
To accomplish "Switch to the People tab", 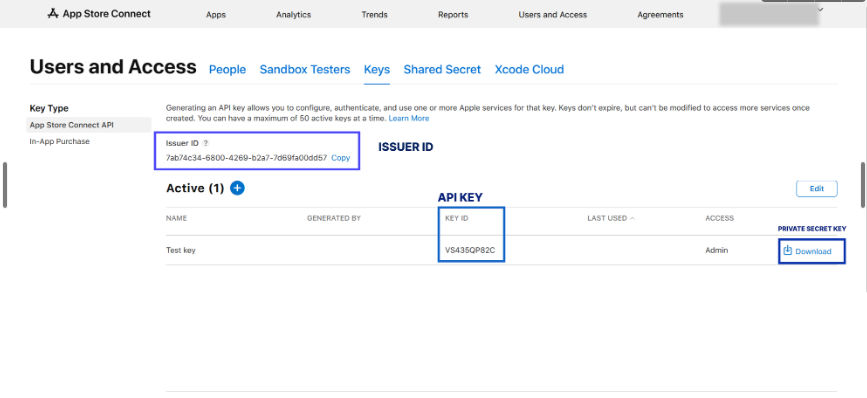I will point(227,70).
